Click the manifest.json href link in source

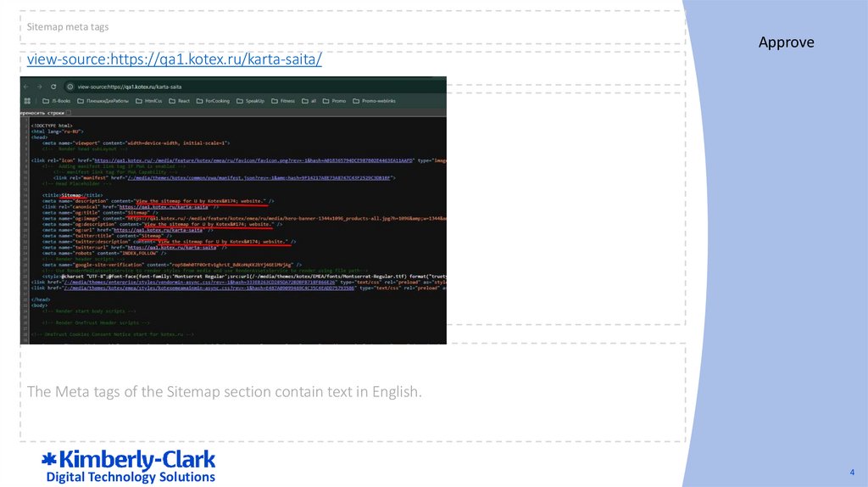click(x=259, y=178)
